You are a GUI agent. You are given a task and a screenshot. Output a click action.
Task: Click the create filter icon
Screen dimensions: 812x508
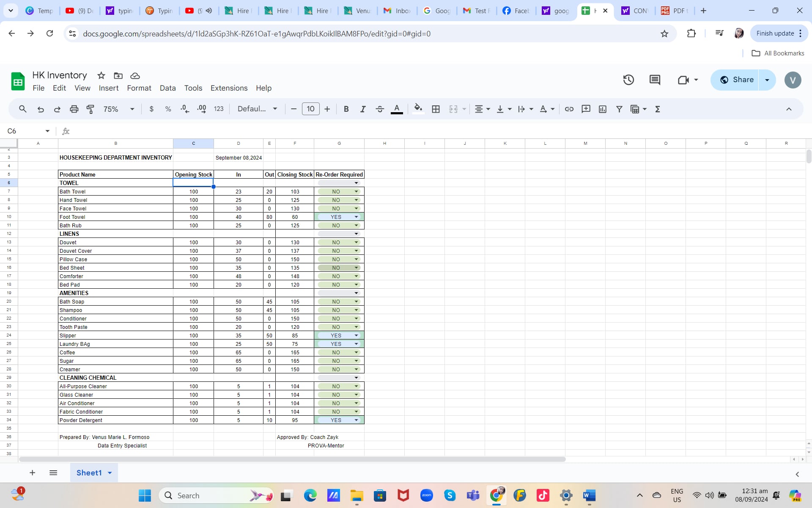tap(619, 109)
